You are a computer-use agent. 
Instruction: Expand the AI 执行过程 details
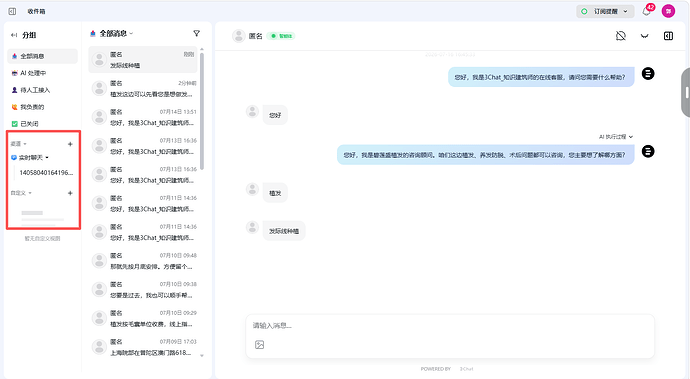616,137
